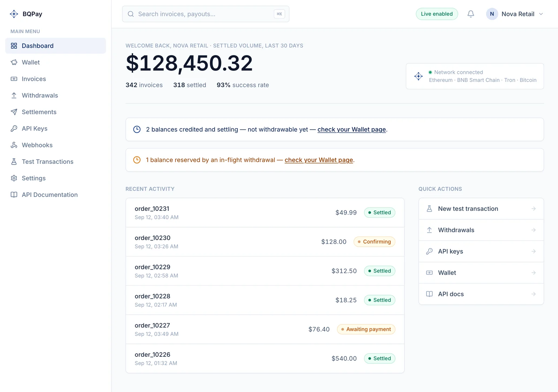Open Withdrawals quick action
This screenshot has width=558, height=392.
tap(481, 230)
